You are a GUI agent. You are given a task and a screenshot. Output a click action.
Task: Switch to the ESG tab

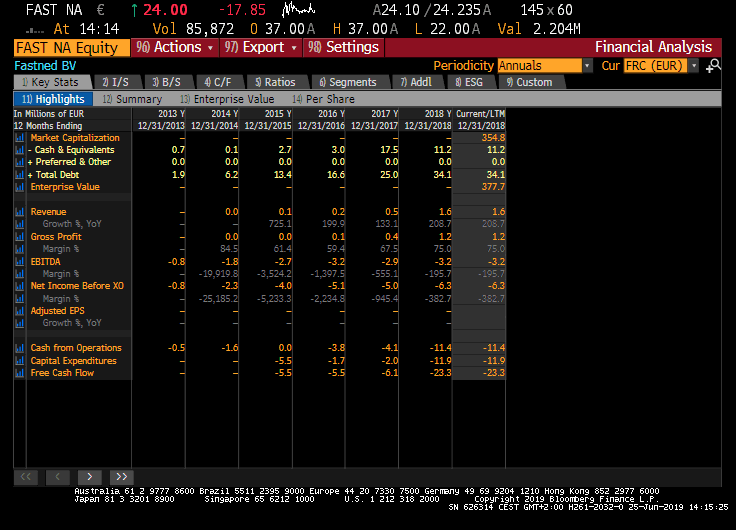click(470, 82)
